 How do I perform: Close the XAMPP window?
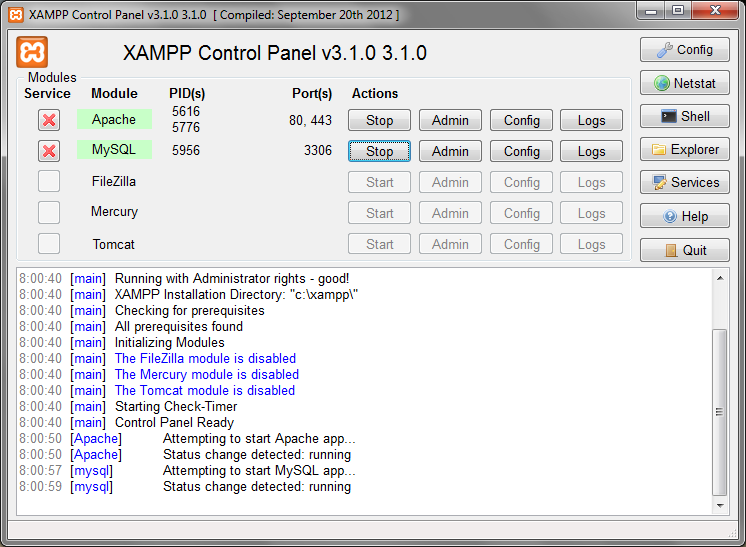coord(715,10)
